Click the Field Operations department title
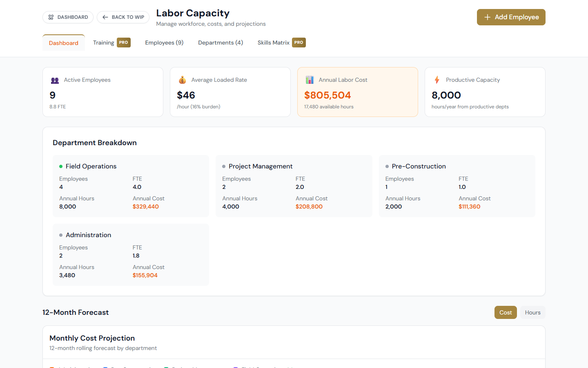588x368 pixels. tap(91, 166)
